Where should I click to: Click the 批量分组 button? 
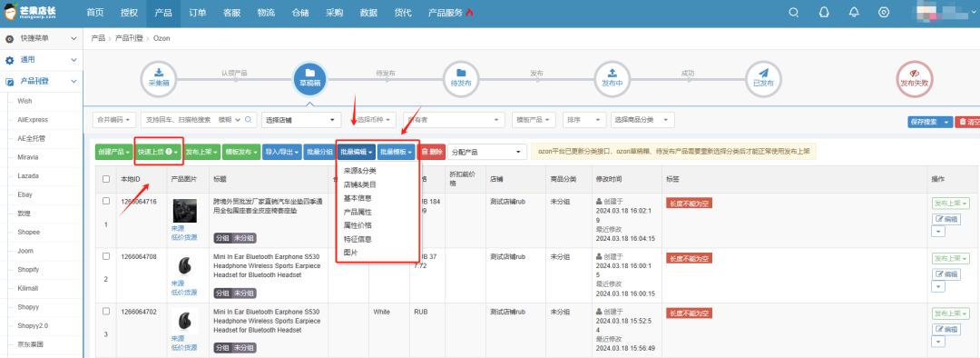point(319,152)
